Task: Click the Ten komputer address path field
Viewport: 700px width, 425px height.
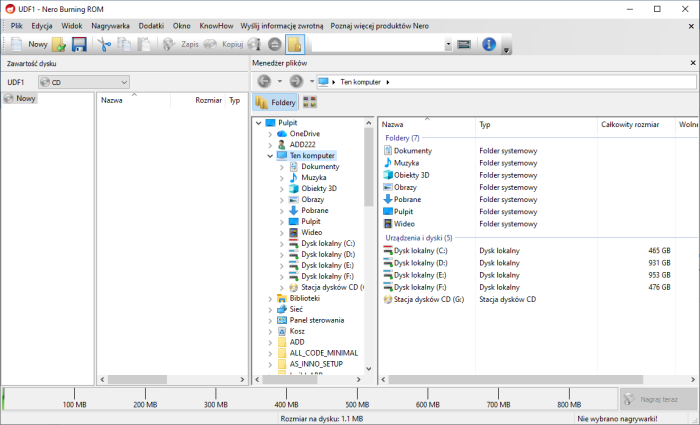Action: click(x=506, y=82)
